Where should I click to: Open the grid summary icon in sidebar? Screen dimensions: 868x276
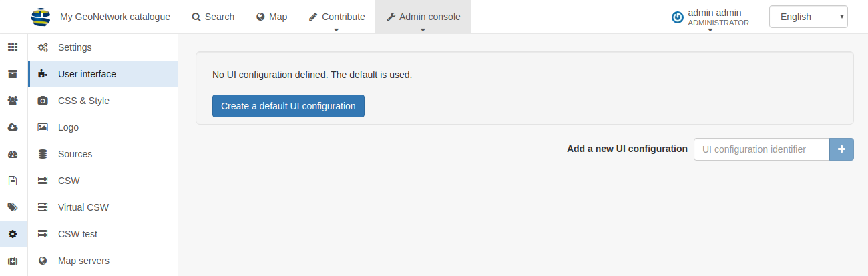point(13,47)
